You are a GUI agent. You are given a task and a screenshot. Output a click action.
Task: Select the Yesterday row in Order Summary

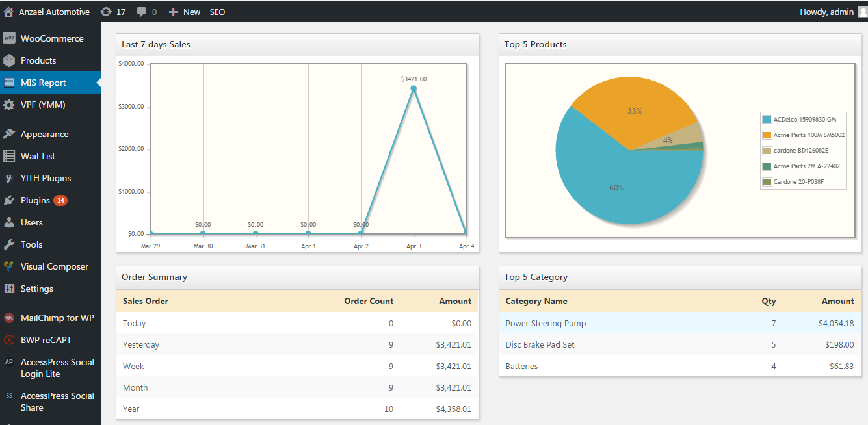point(297,344)
